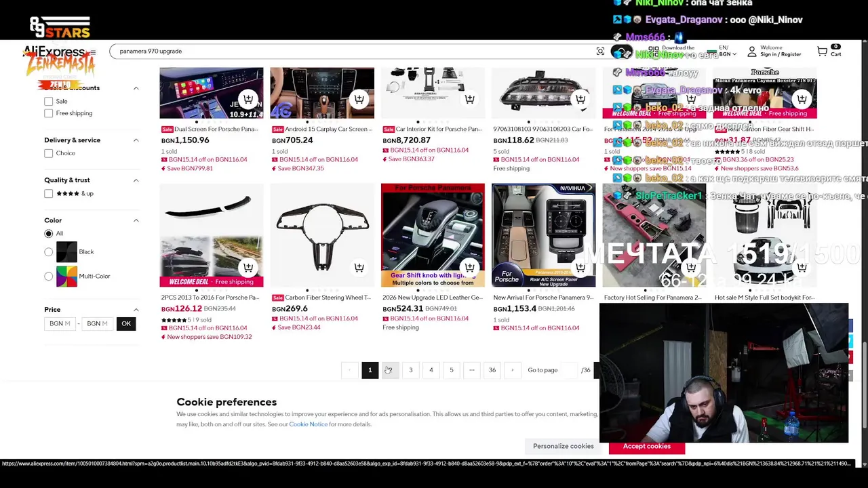Tick the Sale checkbox
This screenshot has height=488, width=868.
48,101
